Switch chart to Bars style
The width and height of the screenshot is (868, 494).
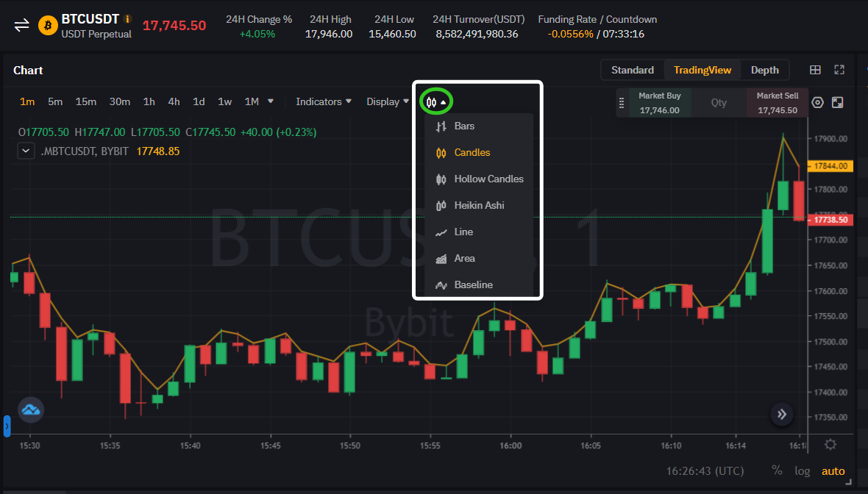[463, 126]
